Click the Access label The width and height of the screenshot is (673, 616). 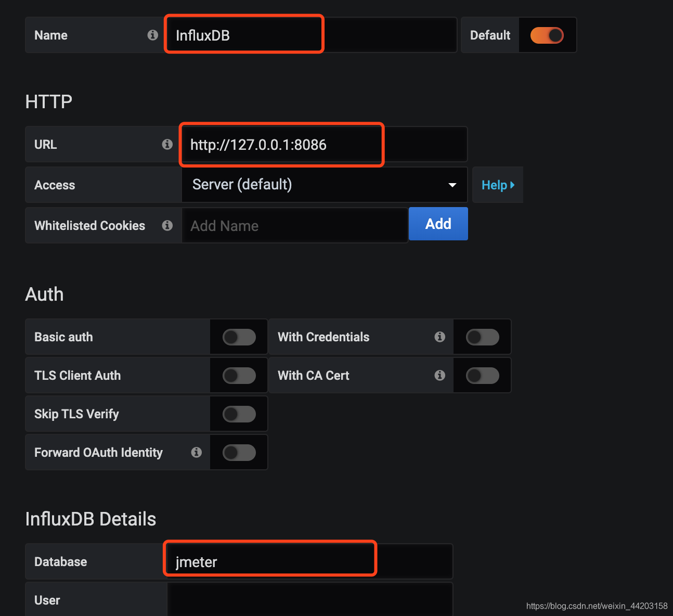[55, 185]
